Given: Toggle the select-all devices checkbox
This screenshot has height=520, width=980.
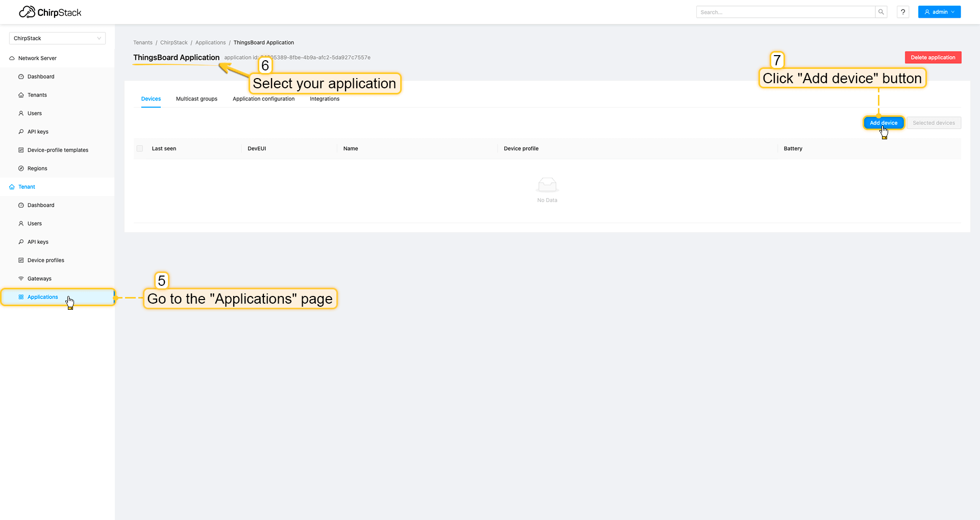Looking at the screenshot, I should click(x=140, y=148).
